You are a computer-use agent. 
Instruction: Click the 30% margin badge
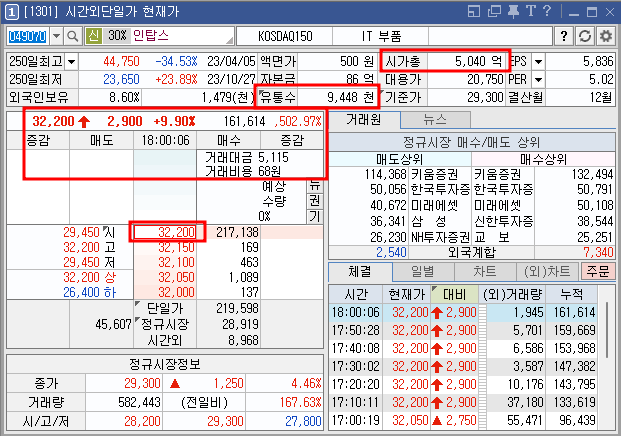[117, 36]
